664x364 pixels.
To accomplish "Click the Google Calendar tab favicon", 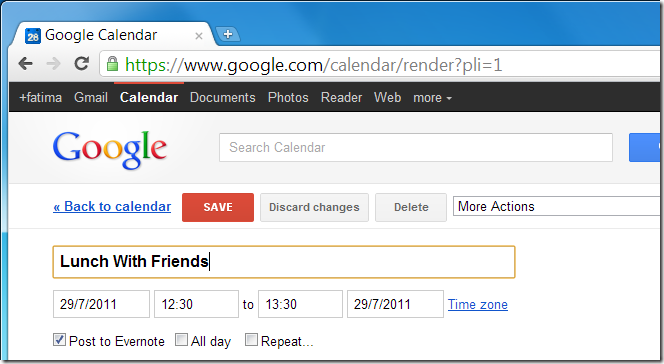I will point(33,36).
